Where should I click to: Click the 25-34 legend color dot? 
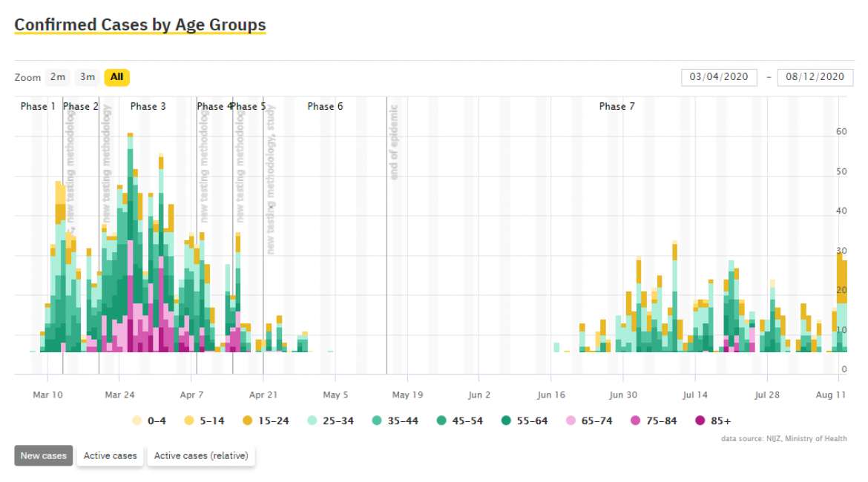pyautogui.click(x=313, y=420)
